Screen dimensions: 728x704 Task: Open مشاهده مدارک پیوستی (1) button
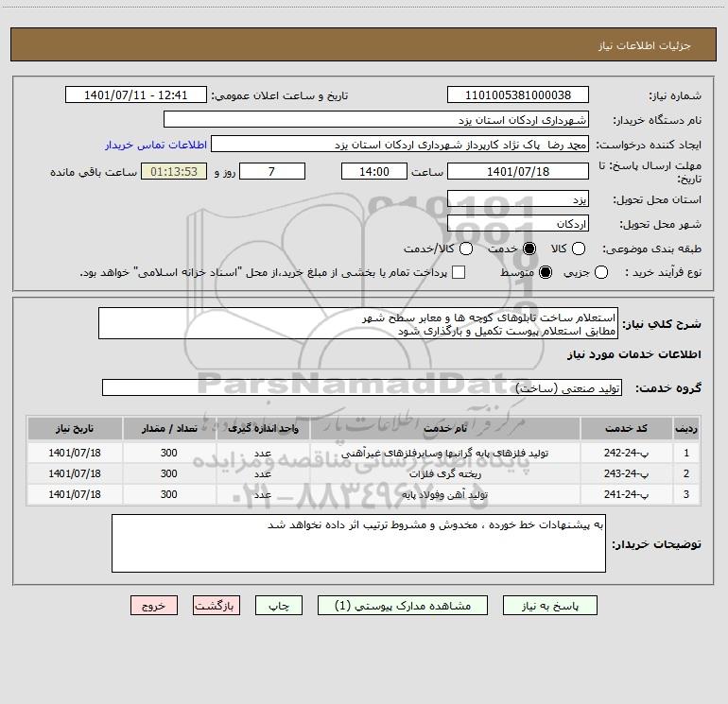pos(403,606)
